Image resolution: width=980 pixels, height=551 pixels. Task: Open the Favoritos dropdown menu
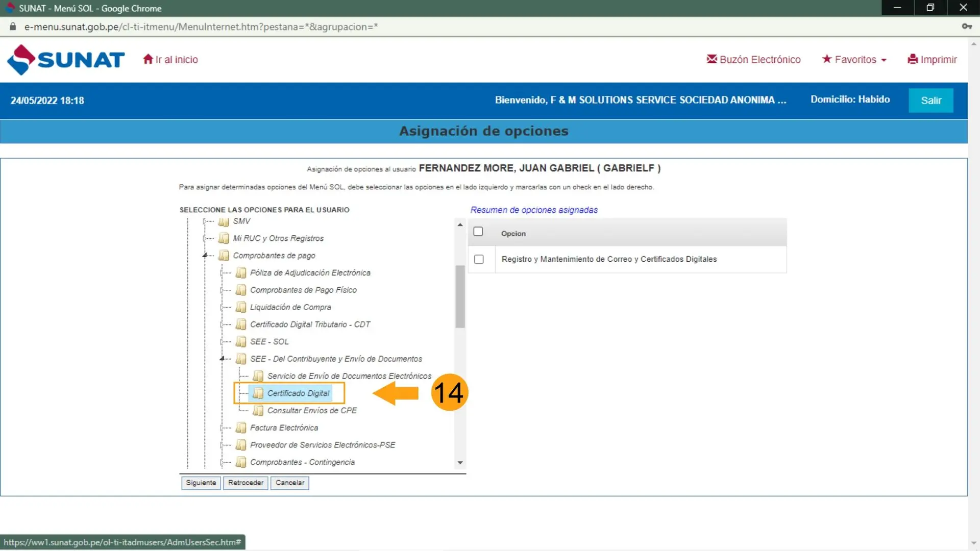[855, 60]
